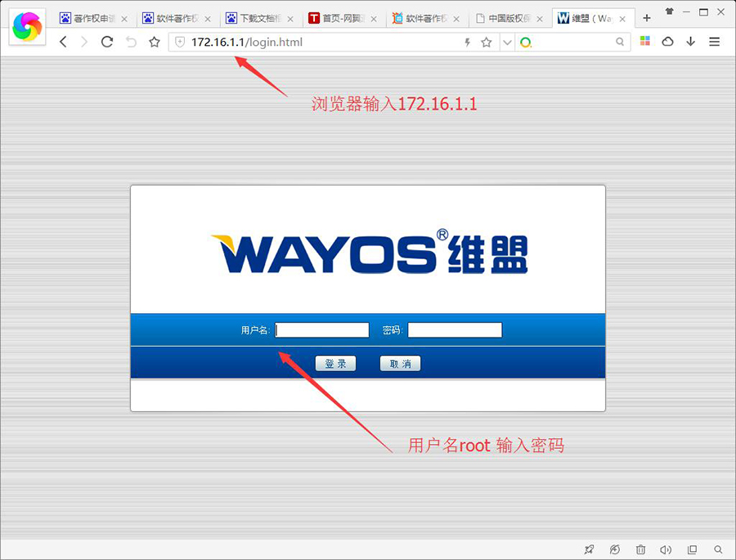Image resolution: width=736 pixels, height=560 pixels.
Task: Switch to the 著作权申请 tab
Action: (93, 18)
